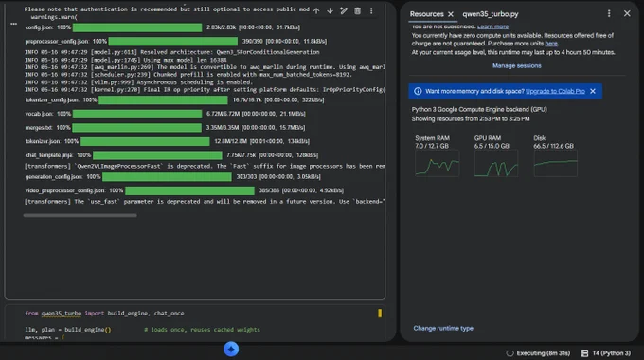Click 'Showing resources from 2:53 PM to 3:25 PM'

pos(471,118)
